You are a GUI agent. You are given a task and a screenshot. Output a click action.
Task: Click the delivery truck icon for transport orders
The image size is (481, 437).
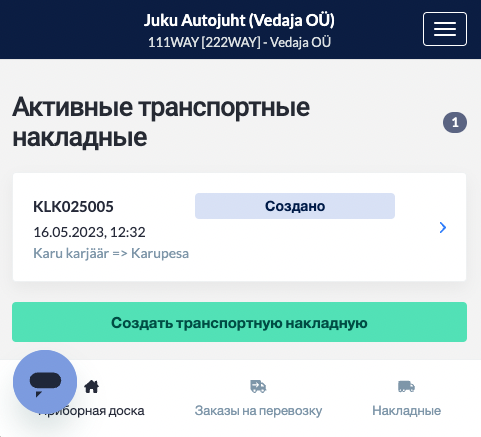click(x=258, y=387)
